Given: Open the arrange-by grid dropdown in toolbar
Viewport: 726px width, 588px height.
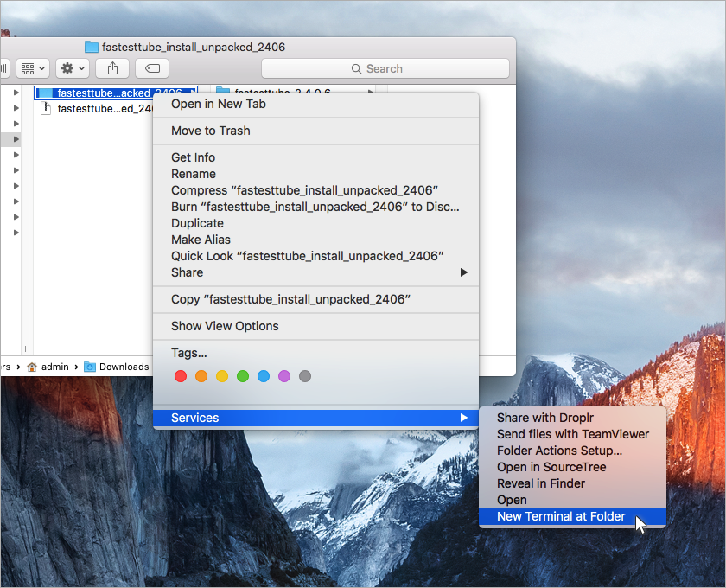Looking at the screenshot, I should pos(33,69).
